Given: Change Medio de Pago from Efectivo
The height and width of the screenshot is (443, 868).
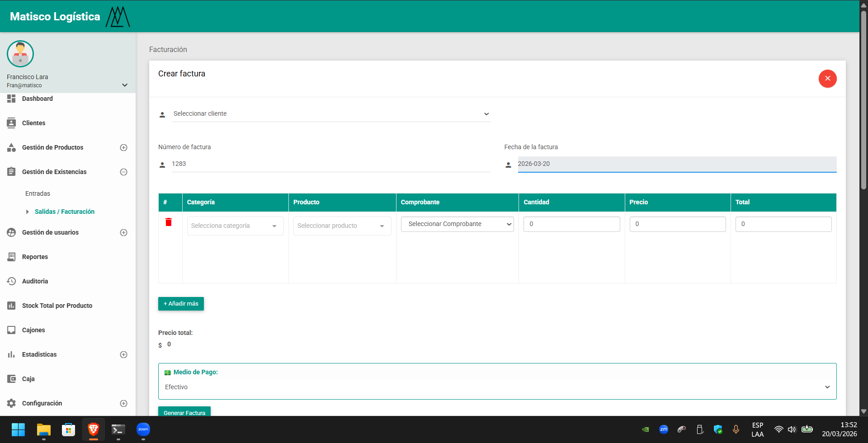Looking at the screenshot, I should 497,387.
